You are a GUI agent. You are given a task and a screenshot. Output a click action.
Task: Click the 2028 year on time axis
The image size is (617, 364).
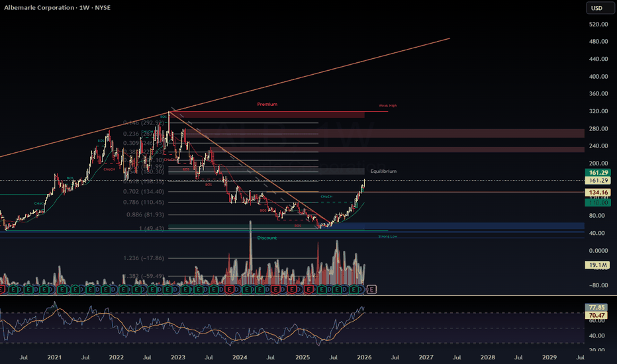click(x=488, y=357)
